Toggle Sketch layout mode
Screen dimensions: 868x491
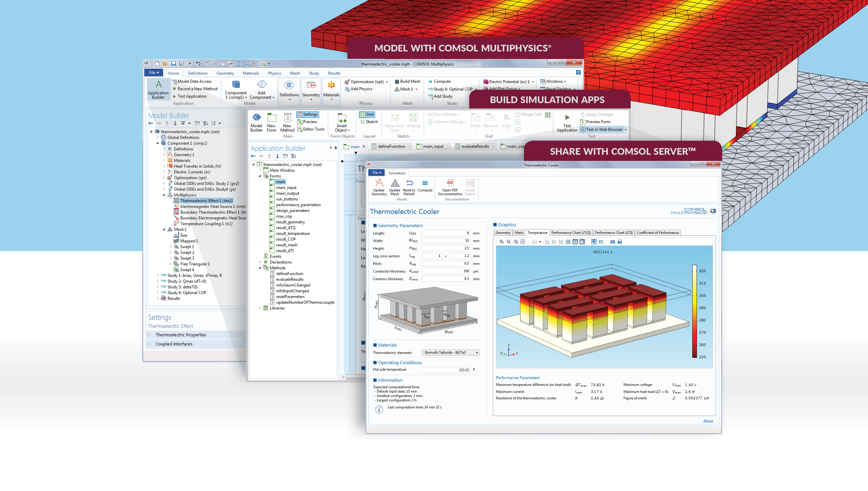(x=369, y=122)
